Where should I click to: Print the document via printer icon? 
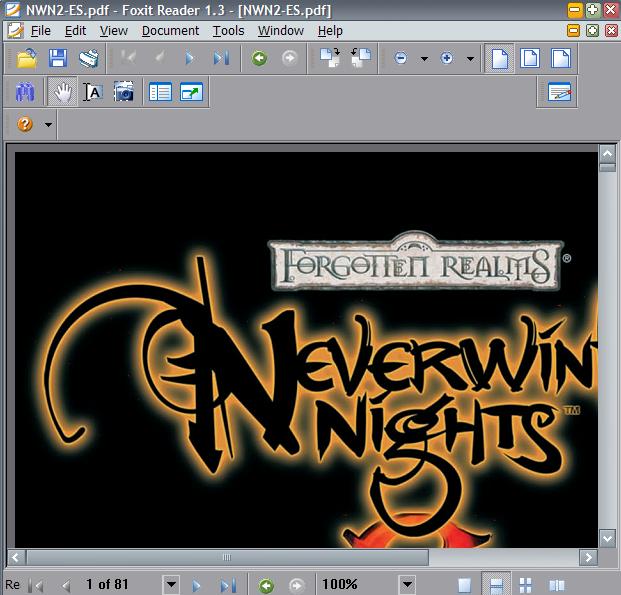pos(89,59)
